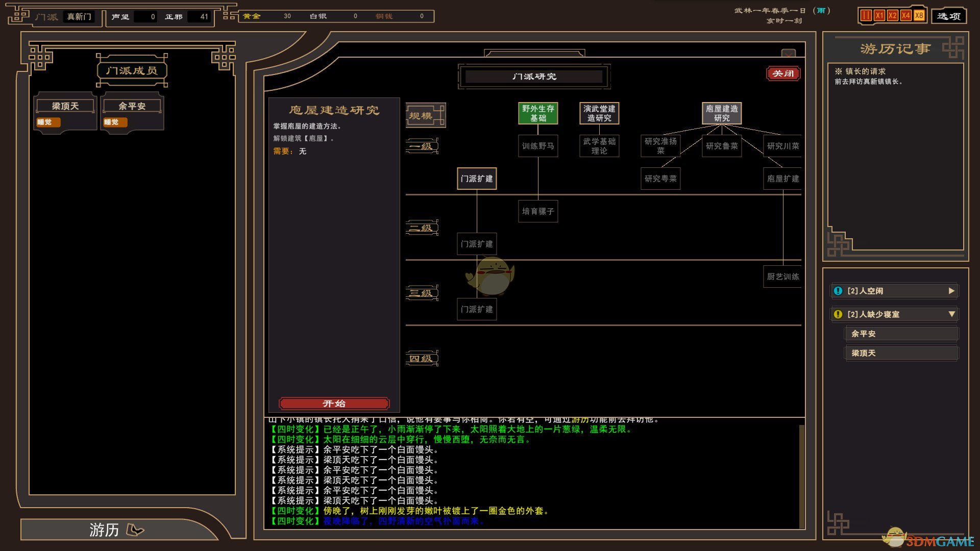Screen dimensions: 980x551
Task: Select the 训练野马 research node
Action: 538,146
